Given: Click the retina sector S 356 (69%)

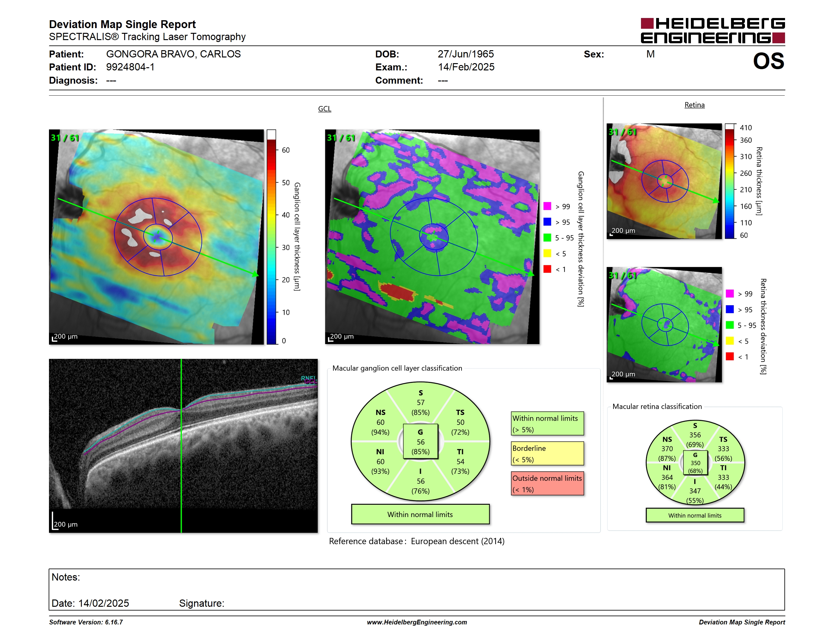Looking at the screenshot, I should pos(695,435).
